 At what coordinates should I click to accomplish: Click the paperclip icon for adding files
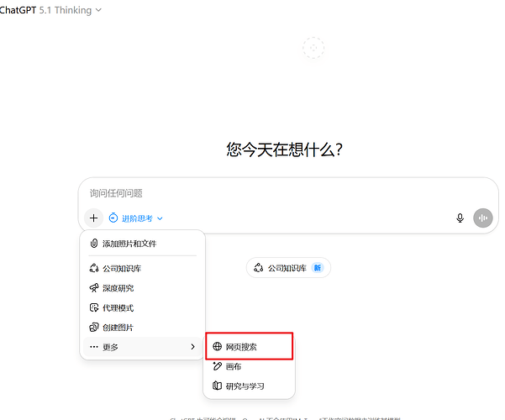[94, 244]
